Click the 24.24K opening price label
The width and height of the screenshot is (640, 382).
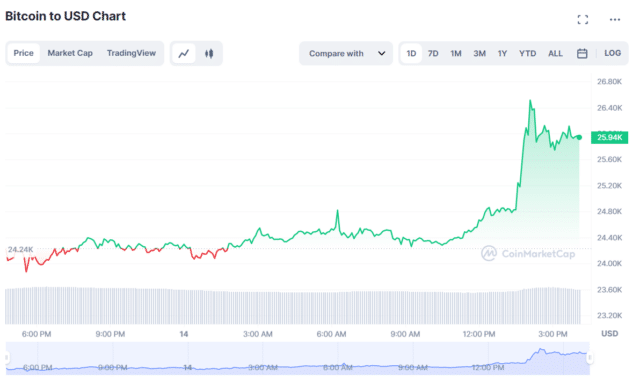tap(20, 249)
